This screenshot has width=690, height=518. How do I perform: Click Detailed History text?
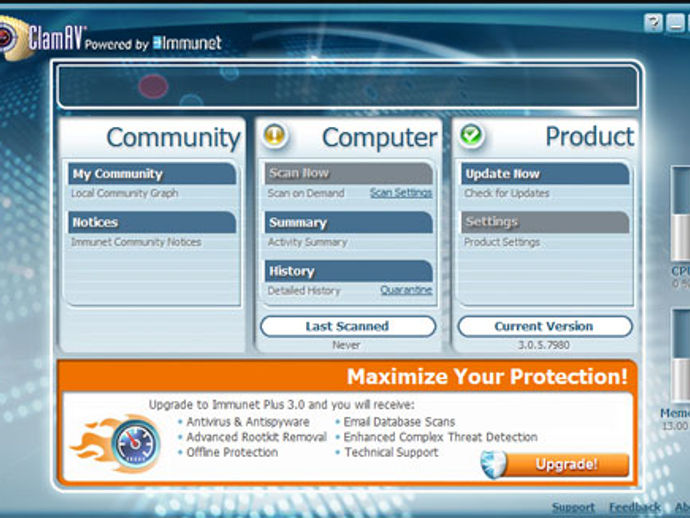[304, 291]
